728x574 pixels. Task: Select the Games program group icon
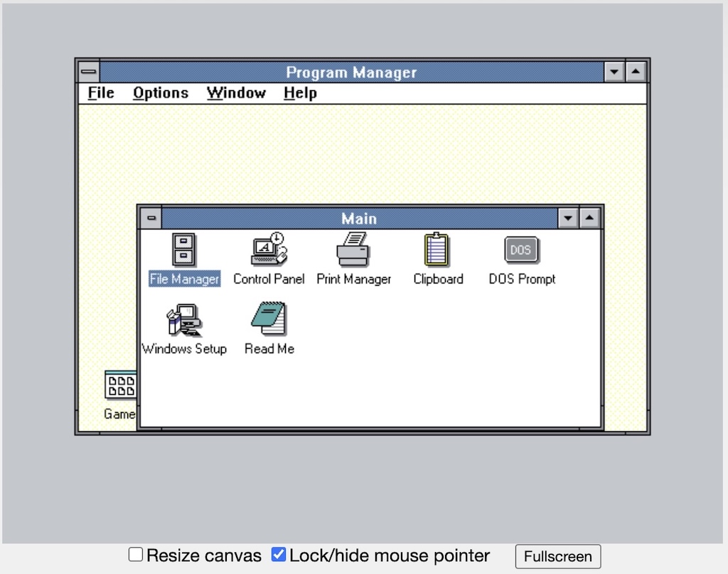(119, 386)
